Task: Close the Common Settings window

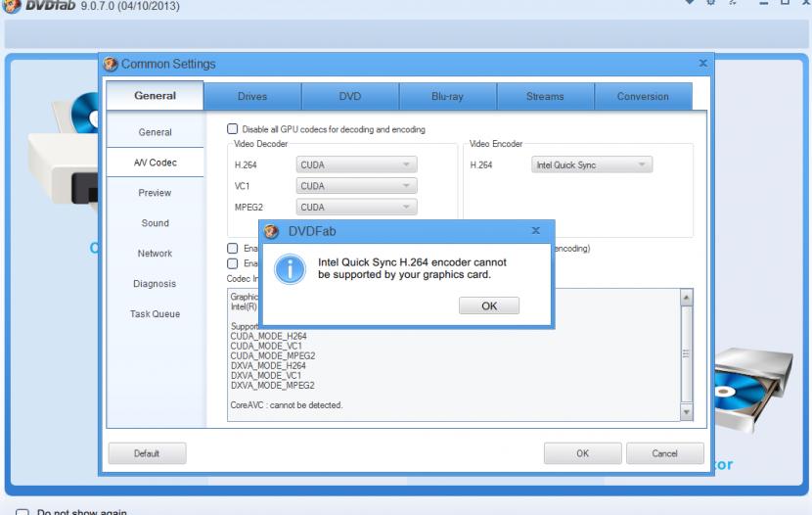Action: click(702, 64)
